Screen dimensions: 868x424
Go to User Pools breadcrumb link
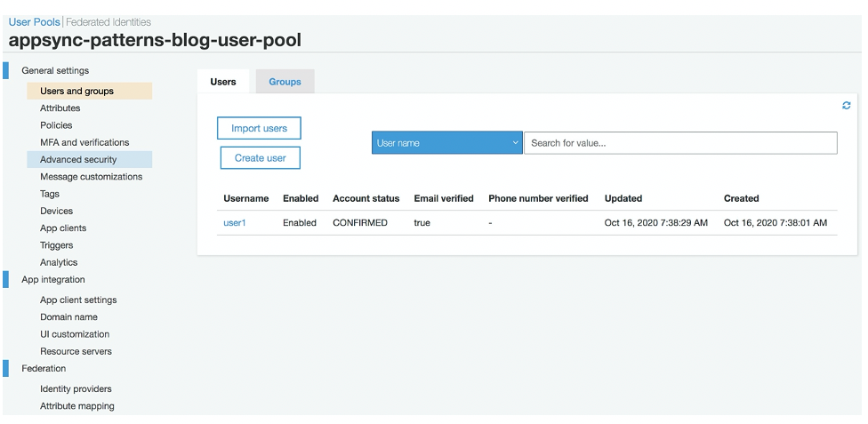pos(35,22)
